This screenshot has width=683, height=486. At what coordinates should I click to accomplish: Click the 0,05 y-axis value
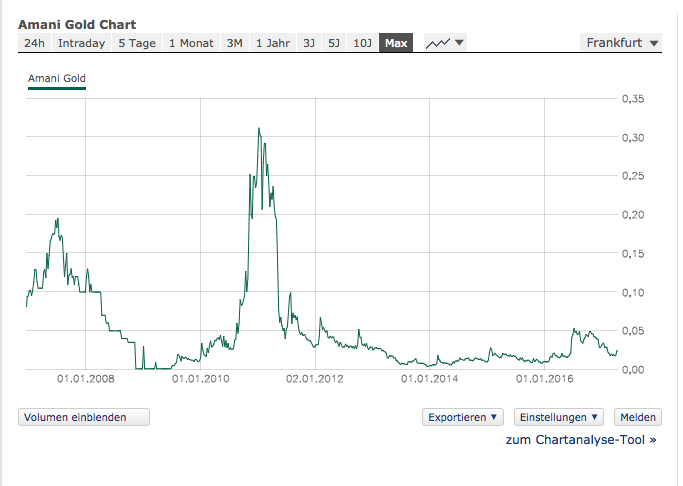[x=633, y=331]
